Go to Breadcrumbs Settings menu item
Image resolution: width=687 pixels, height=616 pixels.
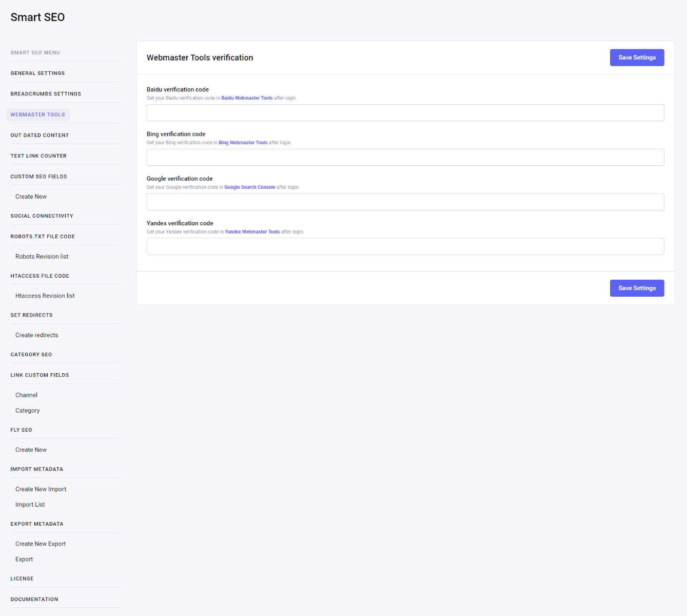point(46,94)
